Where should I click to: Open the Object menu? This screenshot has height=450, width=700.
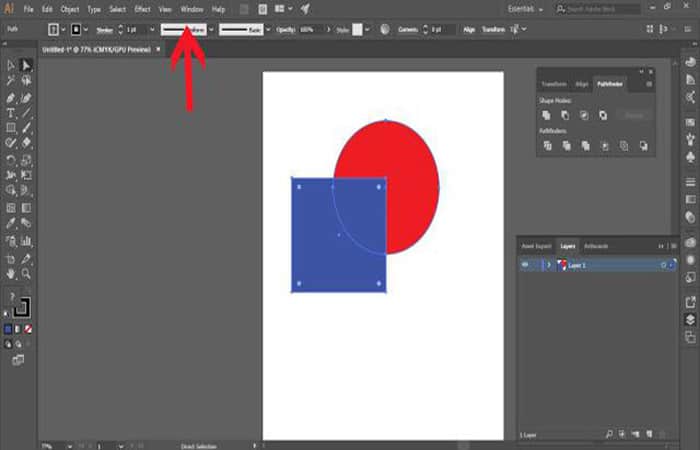tap(70, 9)
